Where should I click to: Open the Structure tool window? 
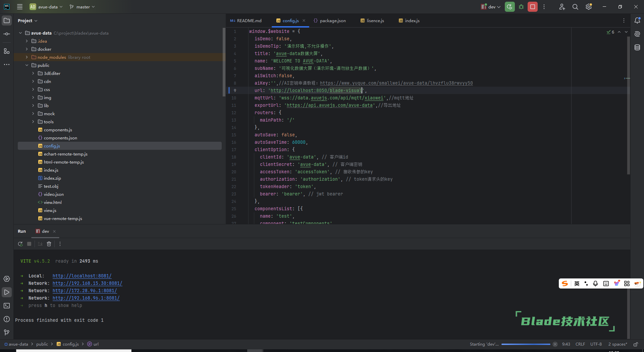point(7,51)
